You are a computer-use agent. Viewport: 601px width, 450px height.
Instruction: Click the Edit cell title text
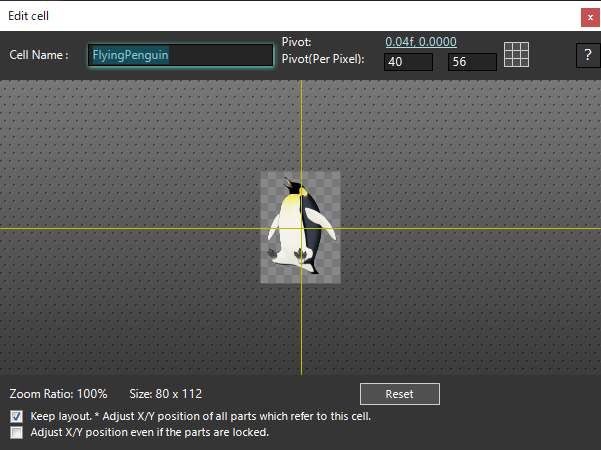(x=28, y=16)
